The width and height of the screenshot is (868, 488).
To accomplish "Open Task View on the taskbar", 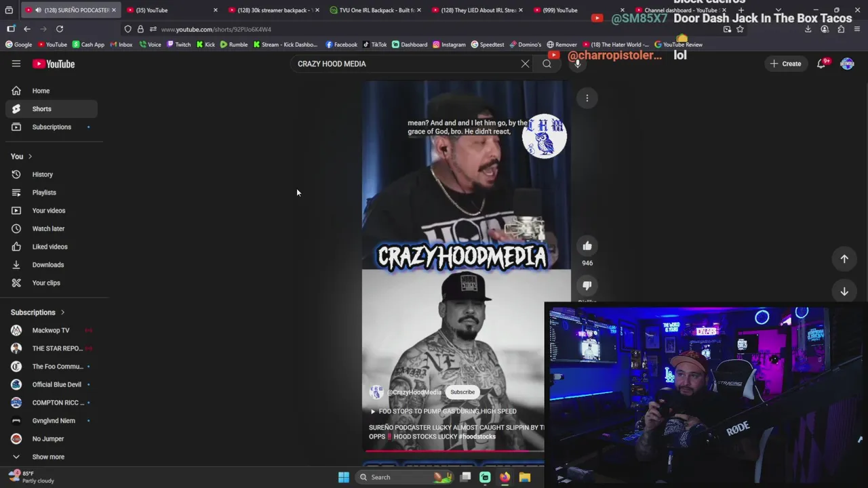I will [x=465, y=477].
